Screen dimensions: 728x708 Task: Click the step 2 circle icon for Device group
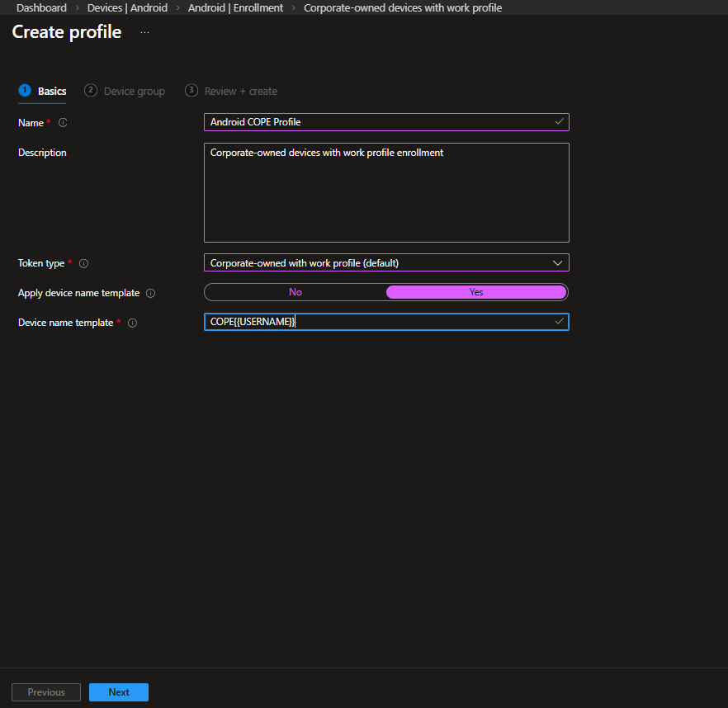pos(91,91)
